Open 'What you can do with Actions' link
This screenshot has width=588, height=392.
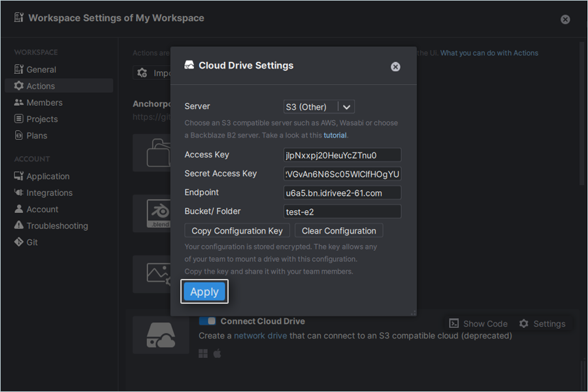click(489, 53)
